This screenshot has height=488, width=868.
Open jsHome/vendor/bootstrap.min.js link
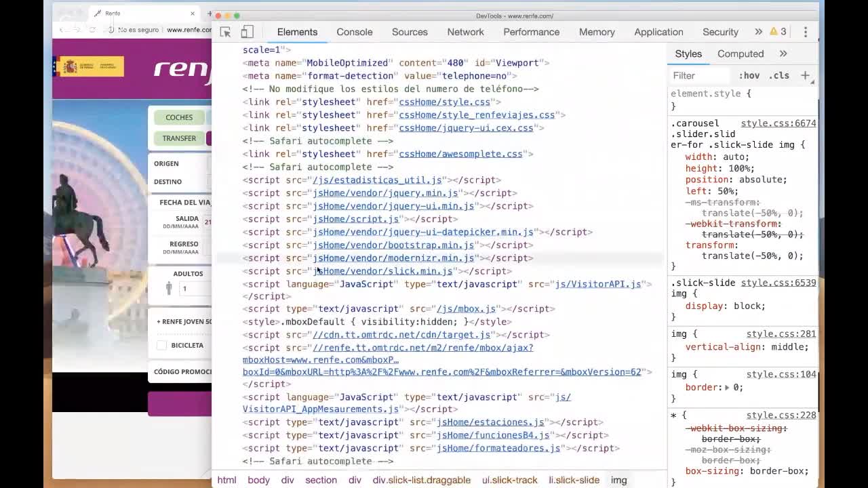(x=393, y=245)
